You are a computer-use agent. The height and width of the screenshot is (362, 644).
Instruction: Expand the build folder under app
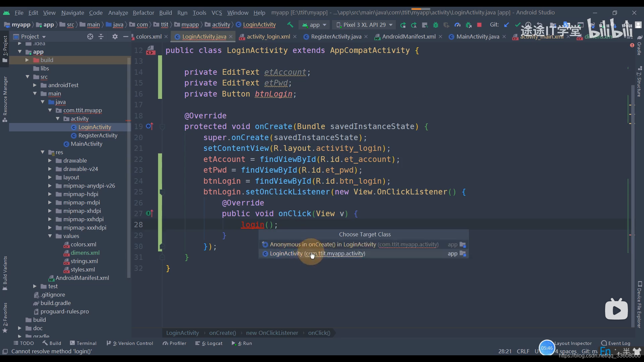pos(27,60)
